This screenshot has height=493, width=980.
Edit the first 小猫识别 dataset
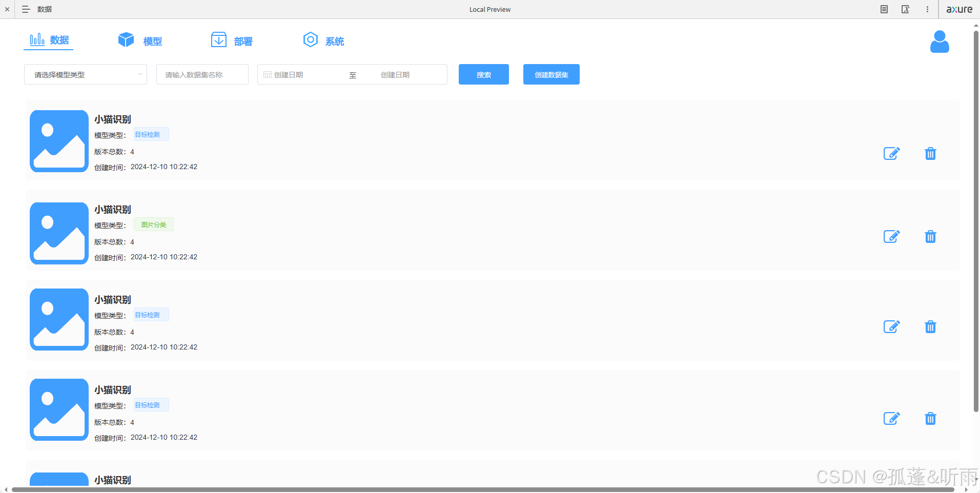[892, 153]
